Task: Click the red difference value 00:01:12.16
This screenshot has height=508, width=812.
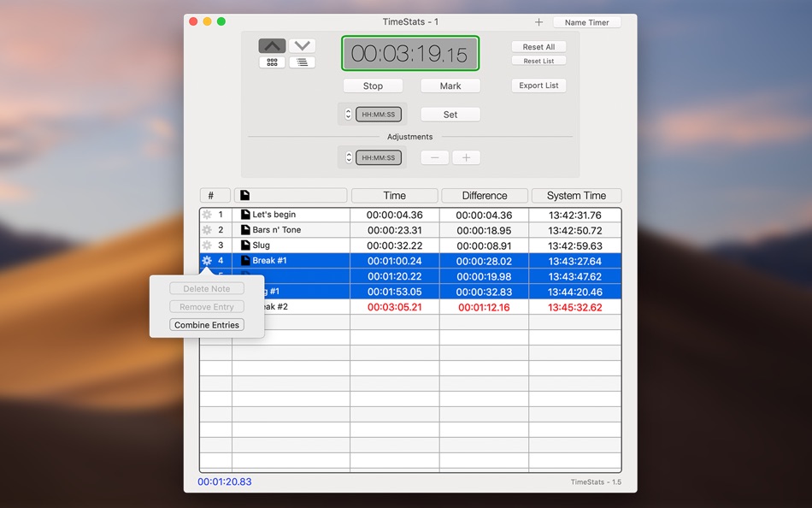Action: 484,307
